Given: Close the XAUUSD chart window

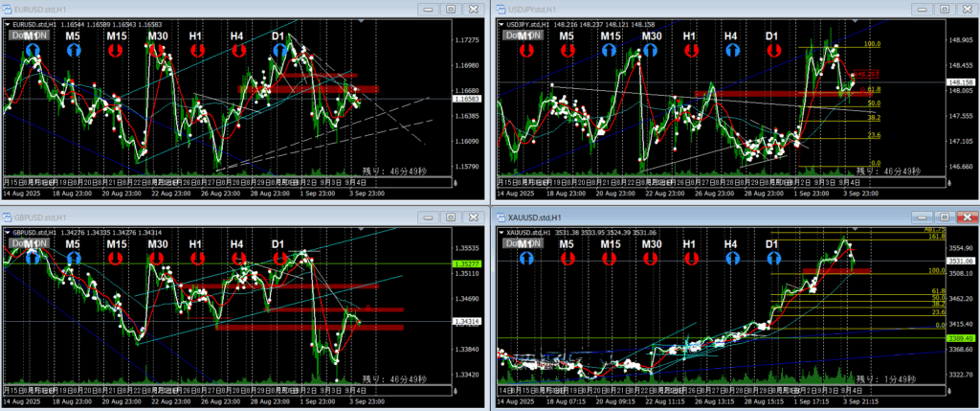Looking at the screenshot, I should coord(968,217).
